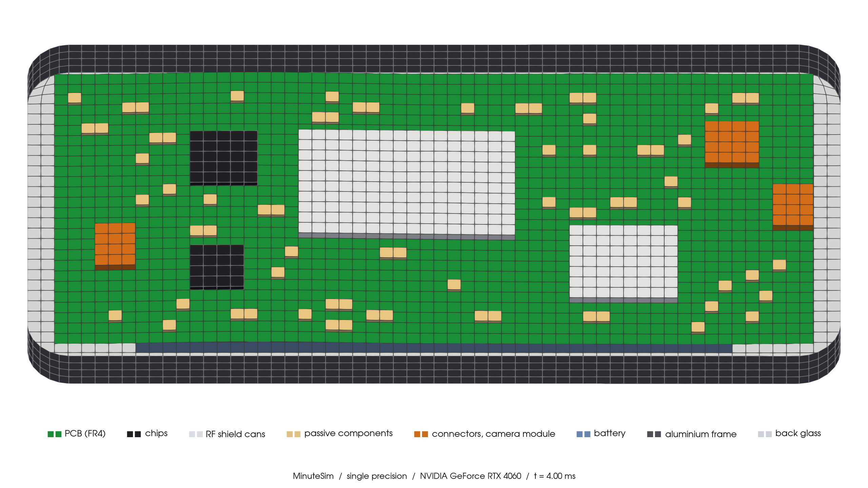
Task: Pick the orange connector at the right board edge
Action: click(x=793, y=207)
